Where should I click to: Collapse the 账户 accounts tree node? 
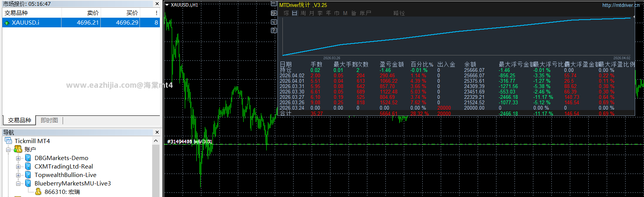pyautogui.click(x=8, y=149)
